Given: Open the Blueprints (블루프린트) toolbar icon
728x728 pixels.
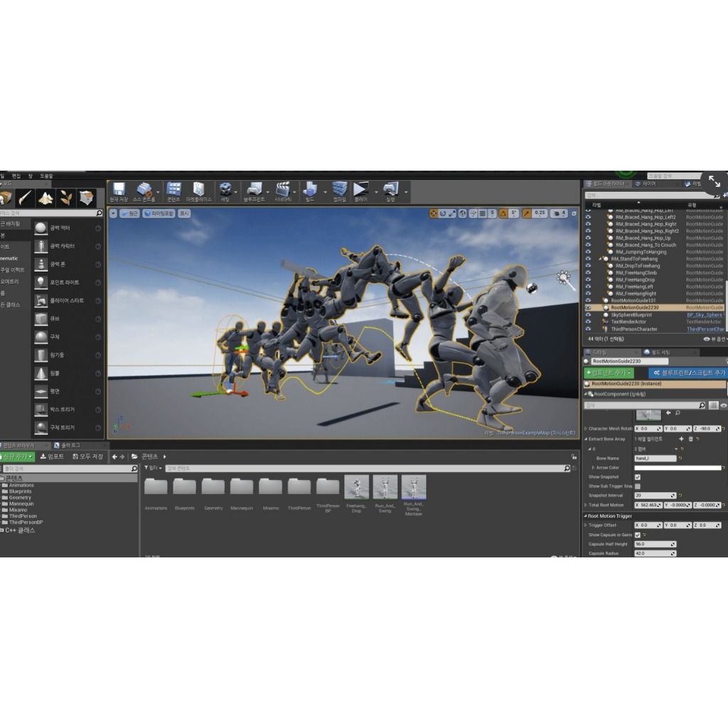Looking at the screenshot, I should [x=254, y=191].
